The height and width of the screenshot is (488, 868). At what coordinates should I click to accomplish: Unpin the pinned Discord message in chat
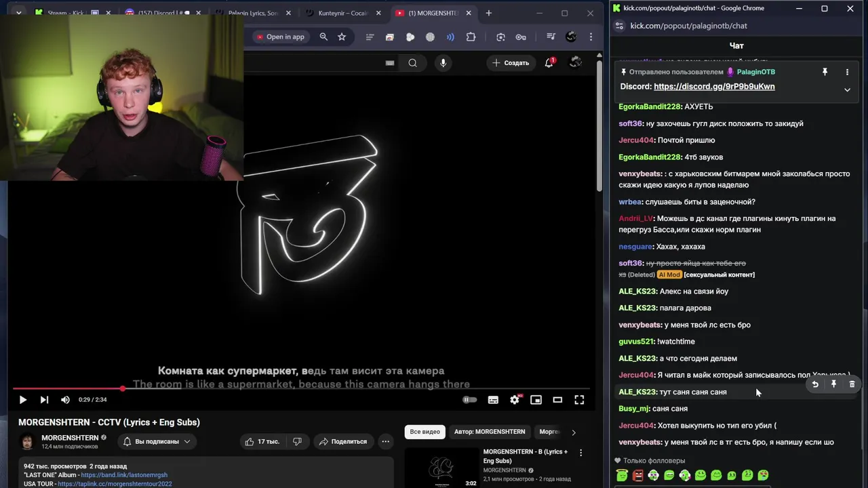tap(825, 72)
